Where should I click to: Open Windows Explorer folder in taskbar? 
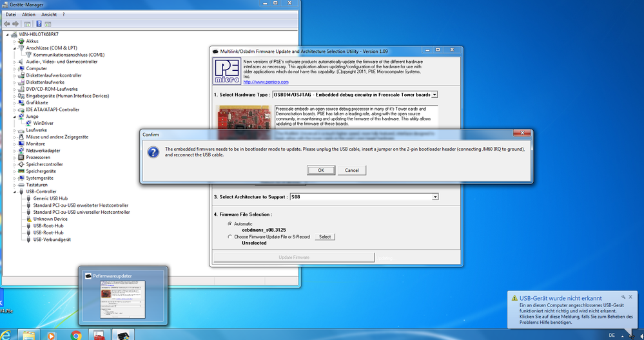pos(28,335)
